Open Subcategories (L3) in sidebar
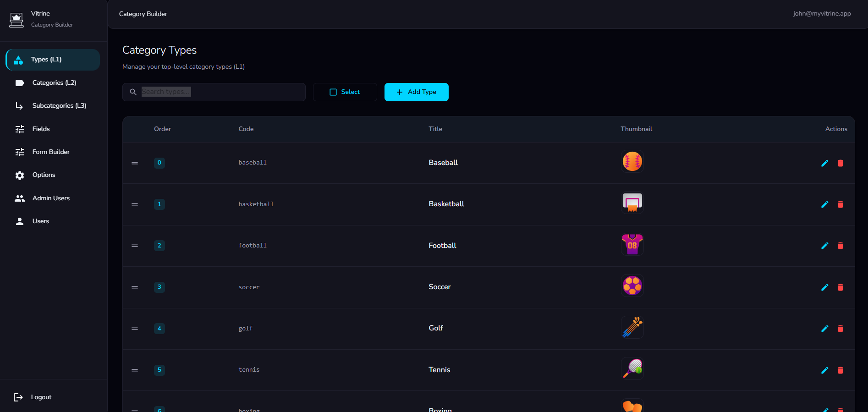The height and width of the screenshot is (412, 868). (x=59, y=106)
